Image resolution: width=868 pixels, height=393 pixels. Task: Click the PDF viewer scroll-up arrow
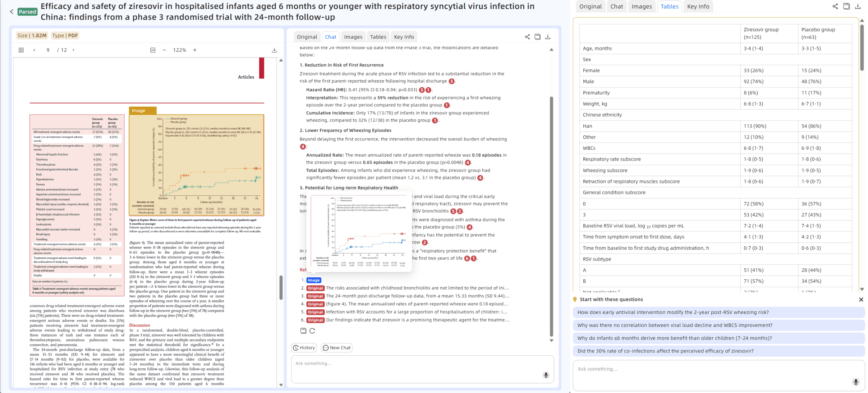281,60
